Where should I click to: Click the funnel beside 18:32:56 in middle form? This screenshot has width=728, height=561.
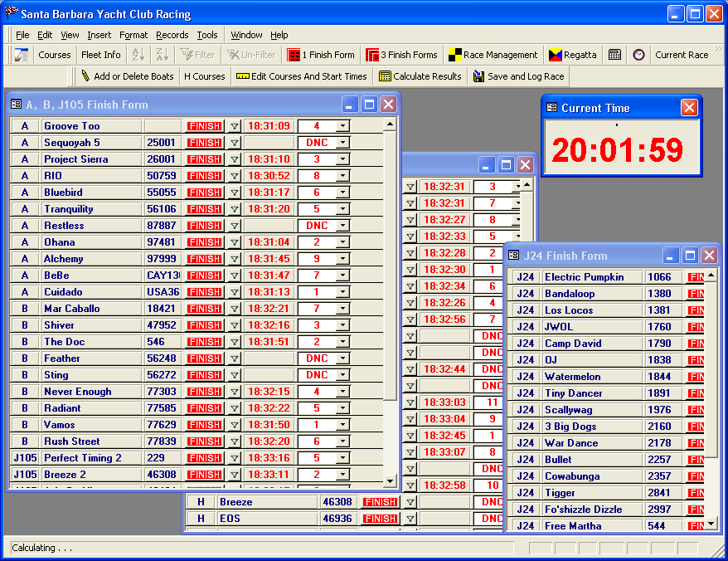click(410, 320)
